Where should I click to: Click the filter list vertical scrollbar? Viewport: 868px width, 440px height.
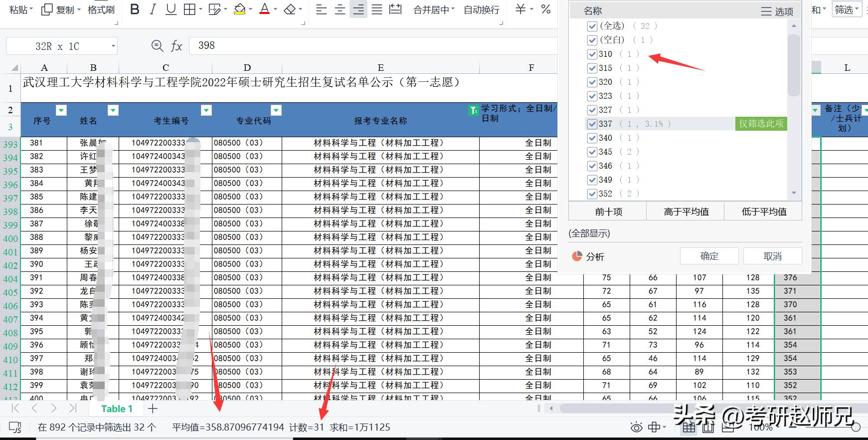(794, 65)
